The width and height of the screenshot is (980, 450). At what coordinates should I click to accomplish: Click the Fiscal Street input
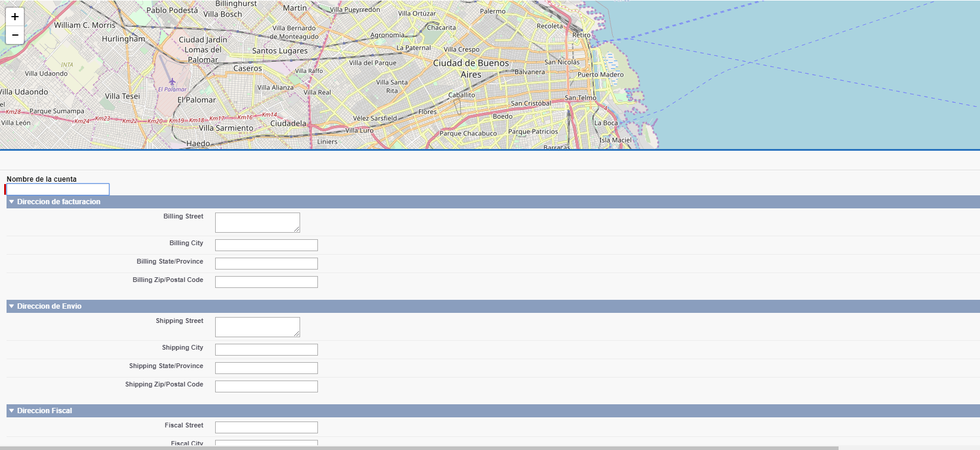(x=266, y=427)
